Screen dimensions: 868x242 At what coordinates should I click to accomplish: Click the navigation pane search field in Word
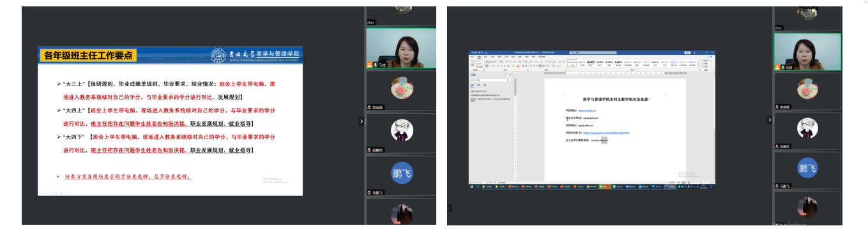pos(489,80)
